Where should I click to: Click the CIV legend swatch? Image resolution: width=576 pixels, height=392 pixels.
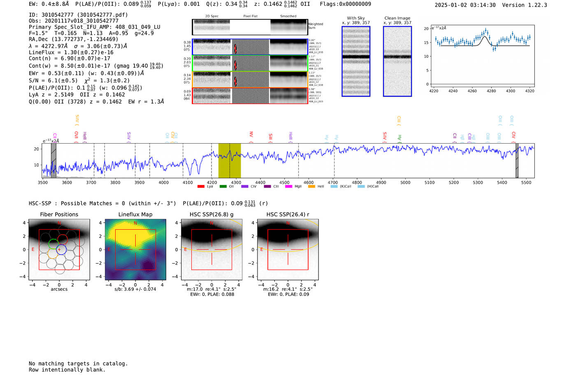[x=245, y=187]
